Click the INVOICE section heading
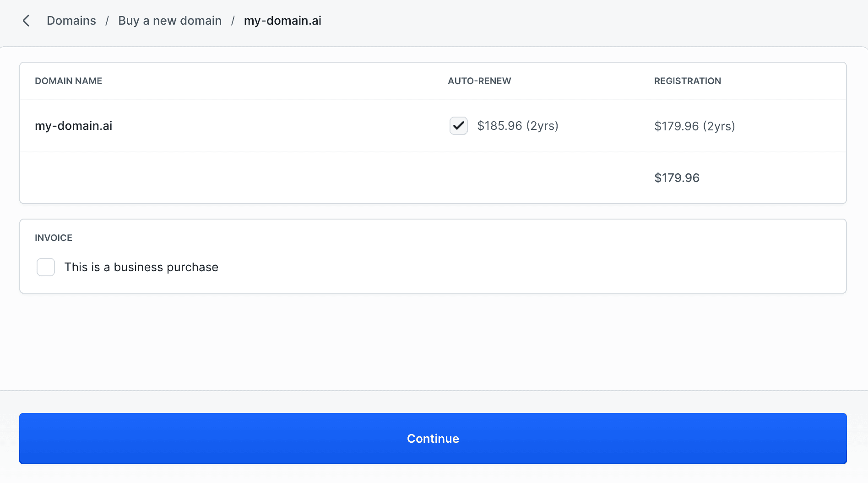The image size is (868, 483). (54, 238)
